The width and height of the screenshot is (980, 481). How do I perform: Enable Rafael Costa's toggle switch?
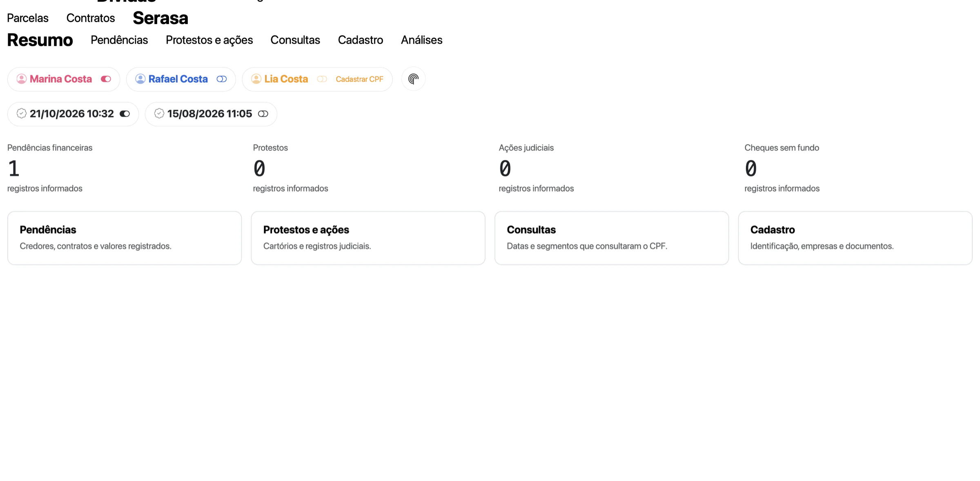(x=222, y=79)
